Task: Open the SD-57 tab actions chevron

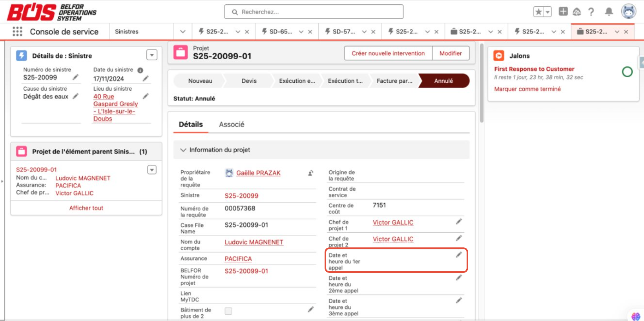Action: (x=364, y=32)
